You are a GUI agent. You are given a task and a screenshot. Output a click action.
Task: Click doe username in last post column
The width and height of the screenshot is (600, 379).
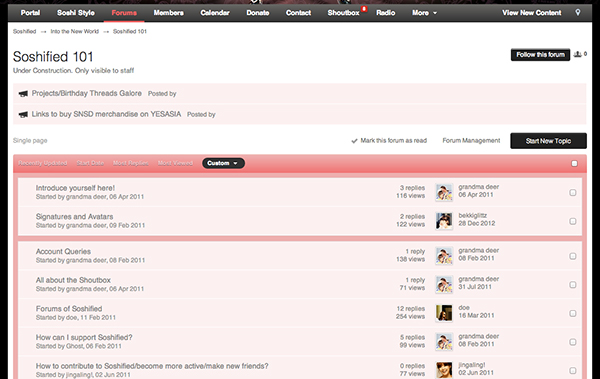point(464,307)
